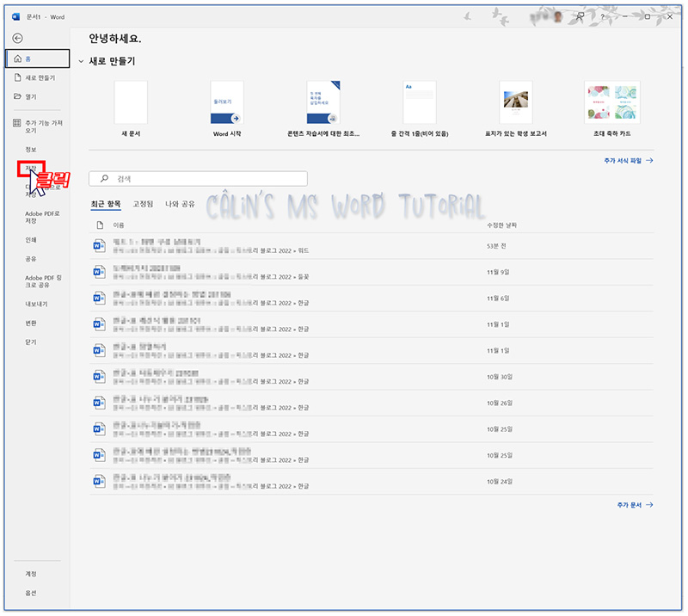The height and width of the screenshot is (616, 688).
Task: Select the 홈 home item in sidebar
Action: [37, 59]
